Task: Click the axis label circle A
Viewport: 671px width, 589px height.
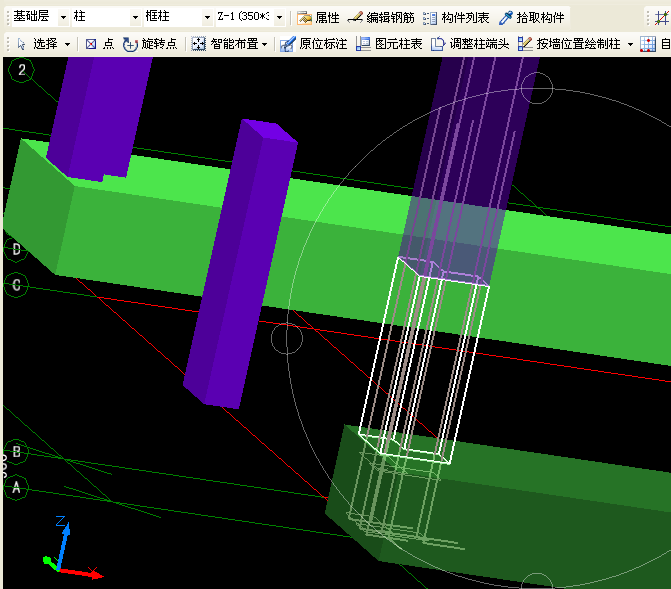Action: click(x=16, y=487)
